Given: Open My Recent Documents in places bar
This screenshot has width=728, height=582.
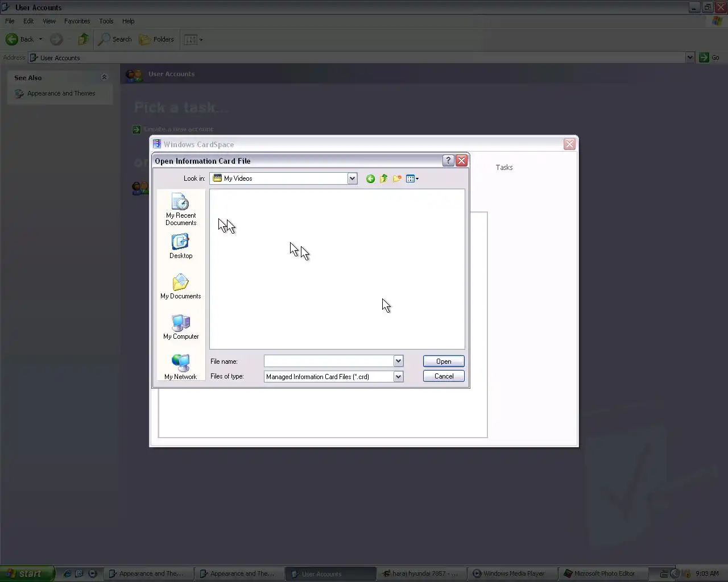Looking at the screenshot, I should (x=181, y=210).
